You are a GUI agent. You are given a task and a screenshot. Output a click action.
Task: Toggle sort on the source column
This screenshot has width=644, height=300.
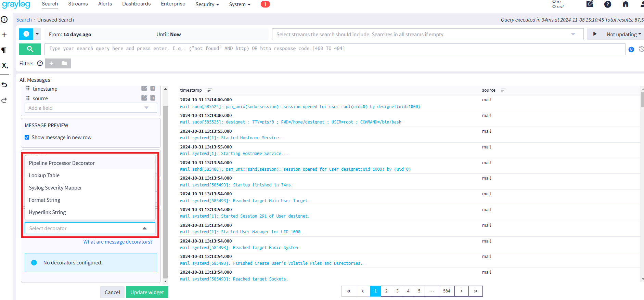pos(503,90)
